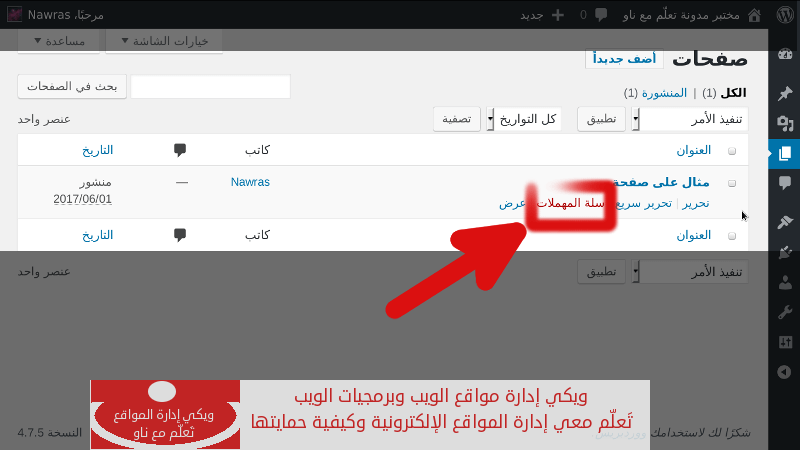The image size is (800, 450).
Task: Click the pages search input field
Action: (x=210, y=87)
